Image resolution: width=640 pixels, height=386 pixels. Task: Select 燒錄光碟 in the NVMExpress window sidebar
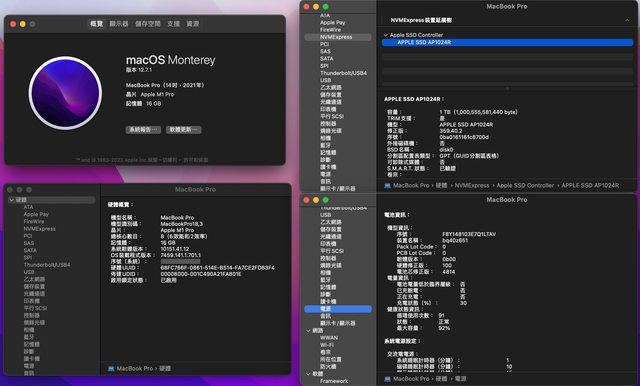331,131
